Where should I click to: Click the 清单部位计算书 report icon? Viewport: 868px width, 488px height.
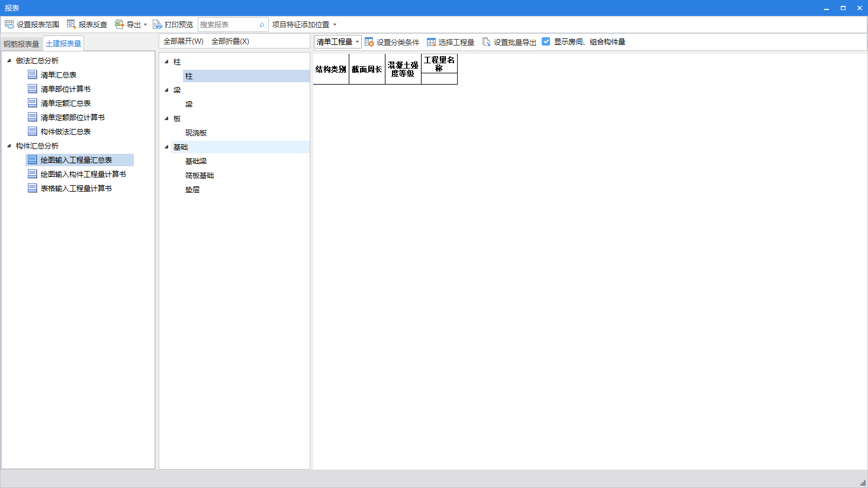point(33,89)
